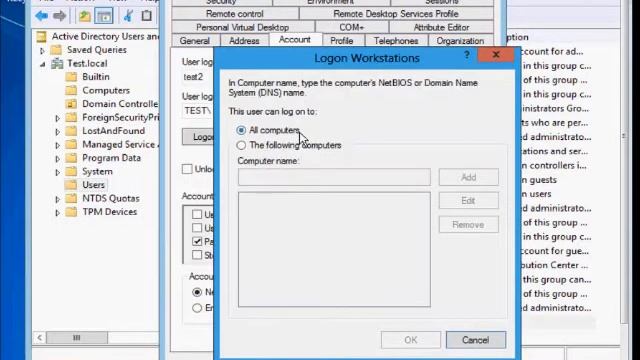Click the TPM Devices folder icon
Screen dimensions: 640x360
click(71, 212)
